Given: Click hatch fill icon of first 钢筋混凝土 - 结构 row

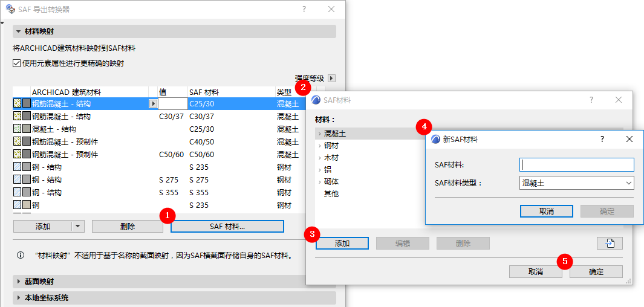Looking at the screenshot, I should (18, 104).
